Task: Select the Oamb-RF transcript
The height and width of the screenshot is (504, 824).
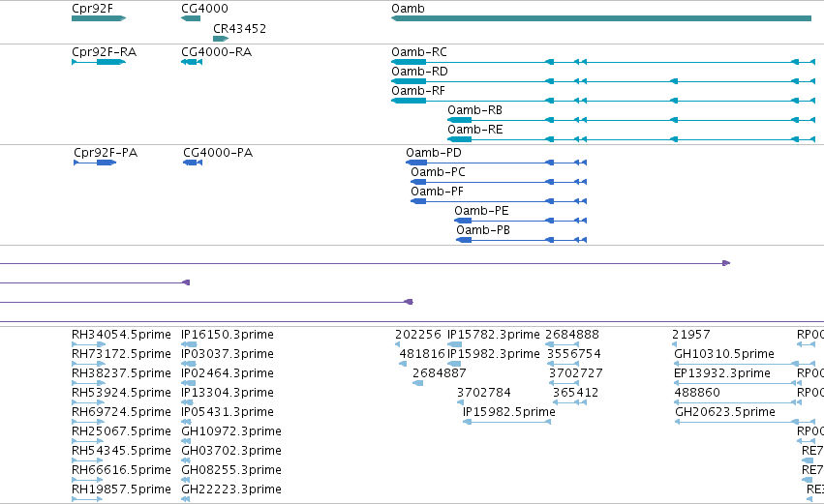Action: click(603, 101)
